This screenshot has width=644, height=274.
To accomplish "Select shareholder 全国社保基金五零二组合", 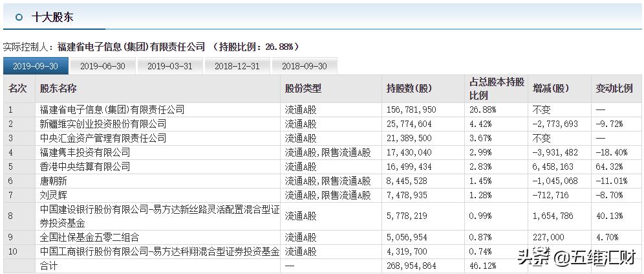I will click(89, 237).
